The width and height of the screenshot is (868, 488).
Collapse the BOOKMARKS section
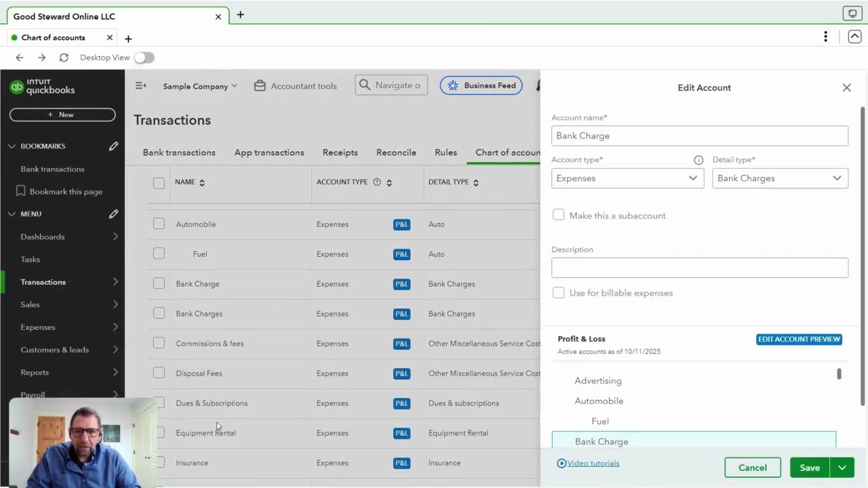click(x=12, y=146)
